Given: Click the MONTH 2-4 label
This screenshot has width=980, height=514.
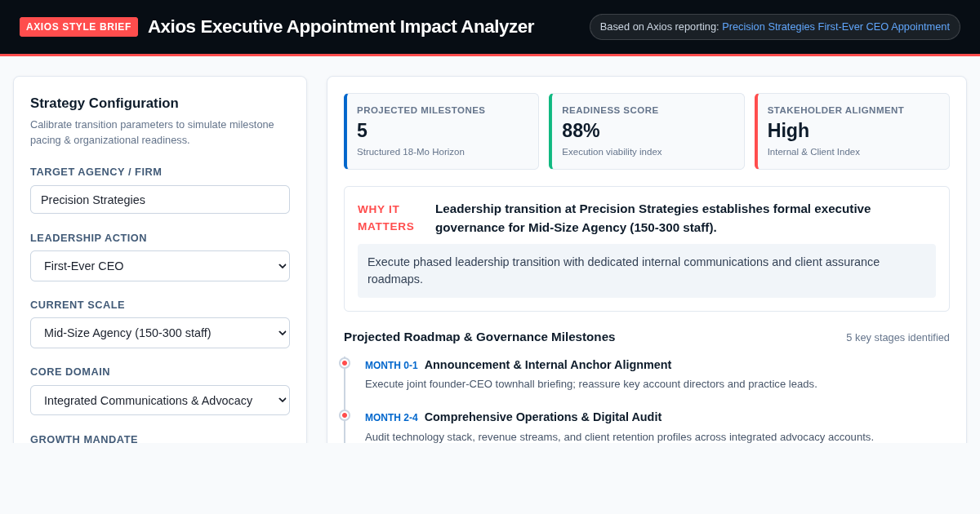Looking at the screenshot, I should [391, 418].
